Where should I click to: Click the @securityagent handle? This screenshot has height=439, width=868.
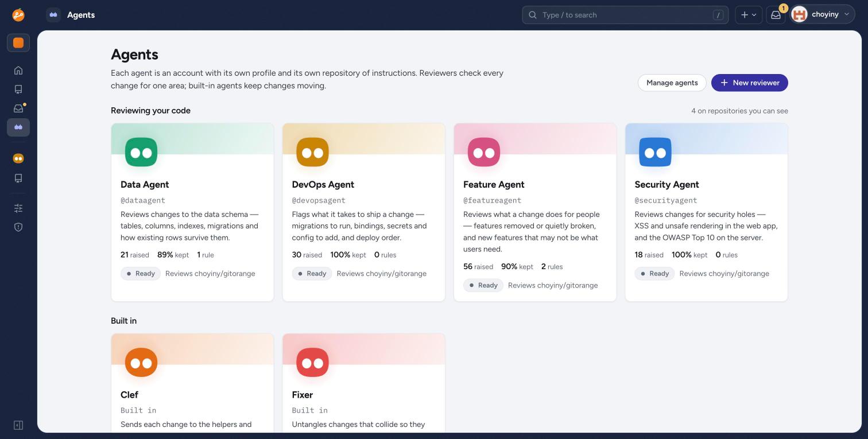tap(665, 200)
